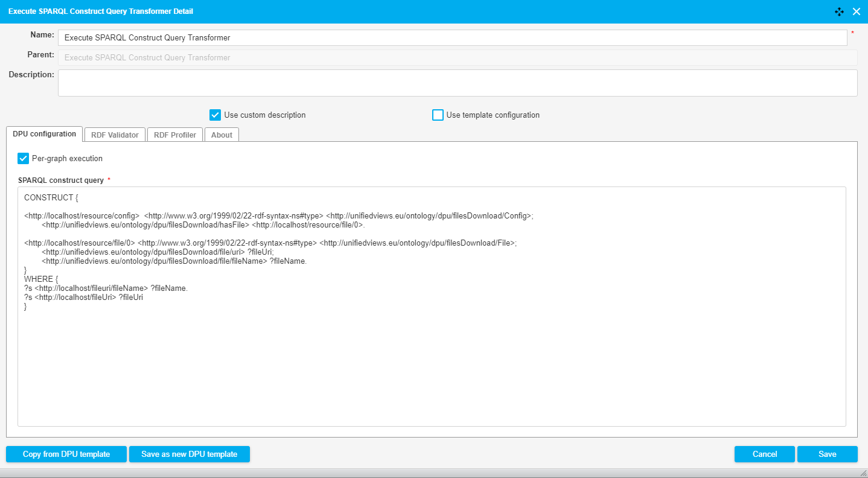Focus the Name input field

point(452,37)
